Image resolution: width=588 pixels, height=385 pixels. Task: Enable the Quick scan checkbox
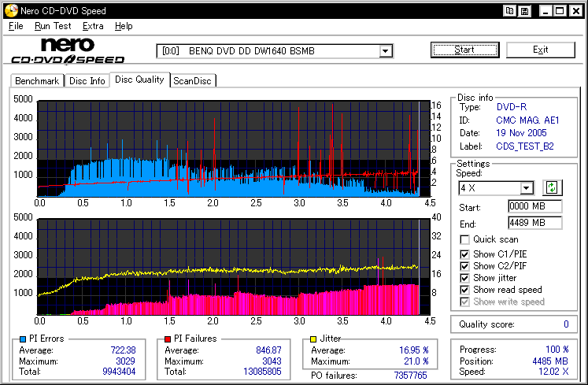pos(465,239)
